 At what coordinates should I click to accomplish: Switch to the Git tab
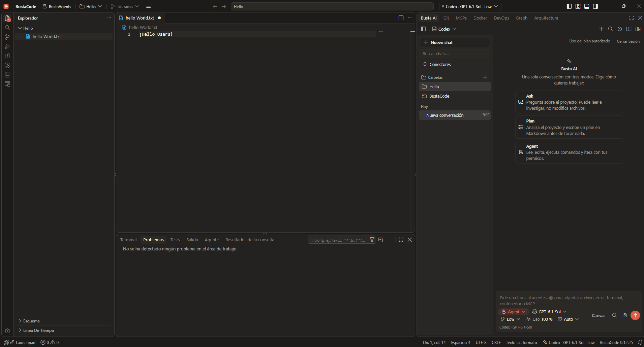(x=446, y=18)
